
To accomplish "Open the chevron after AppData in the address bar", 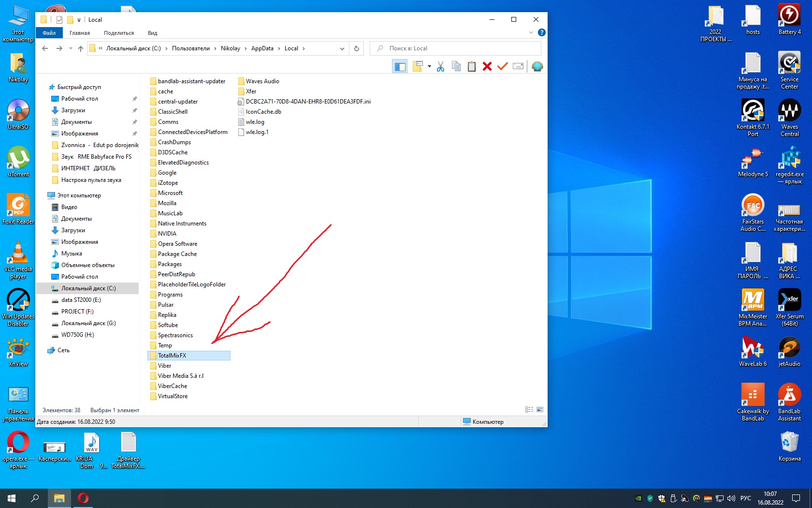I will 279,48.
